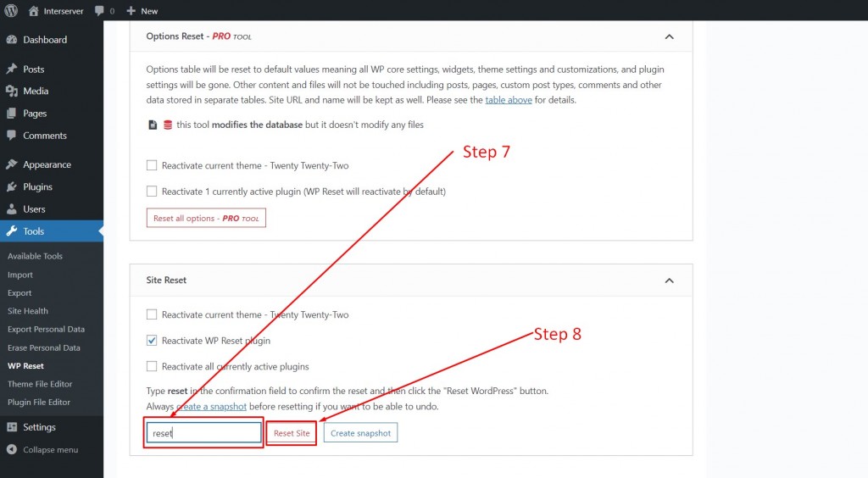The image size is (868, 478).
Task: Click the plus icon next to New
Action: [131, 10]
